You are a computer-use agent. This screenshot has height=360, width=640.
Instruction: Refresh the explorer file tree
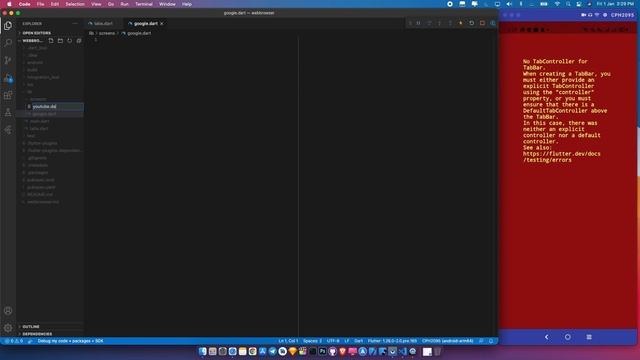pyautogui.click(x=70, y=41)
